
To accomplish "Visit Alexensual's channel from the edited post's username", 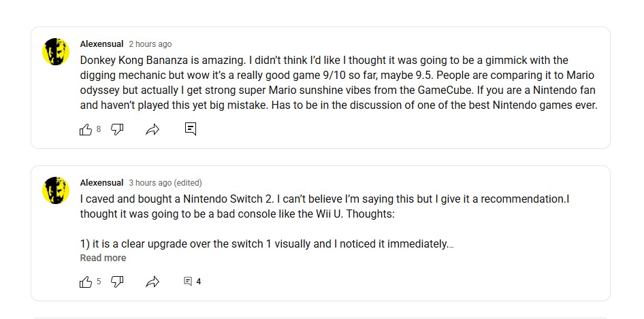I will tap(101, 183).
